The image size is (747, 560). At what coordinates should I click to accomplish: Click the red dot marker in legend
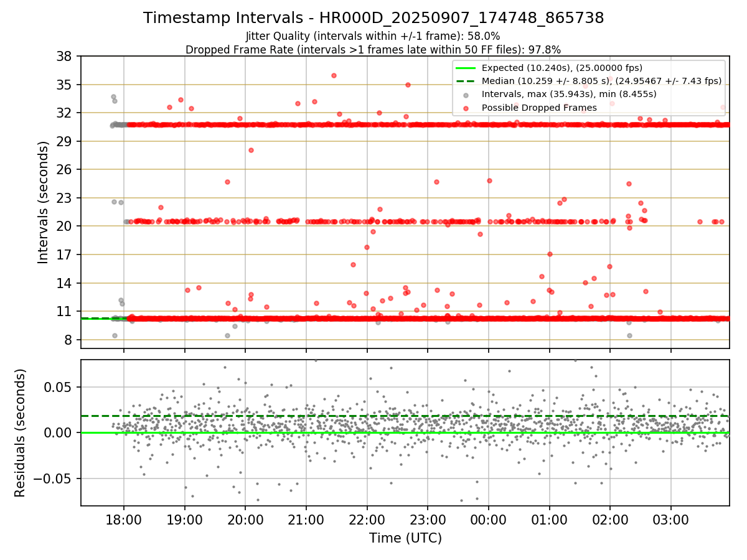pos(466,108)
